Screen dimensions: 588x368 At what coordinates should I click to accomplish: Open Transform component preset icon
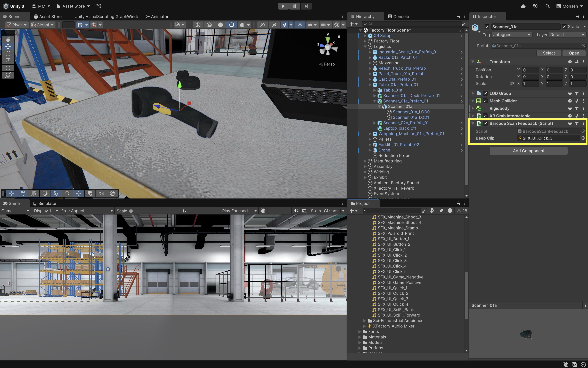(x=577, y=62)
